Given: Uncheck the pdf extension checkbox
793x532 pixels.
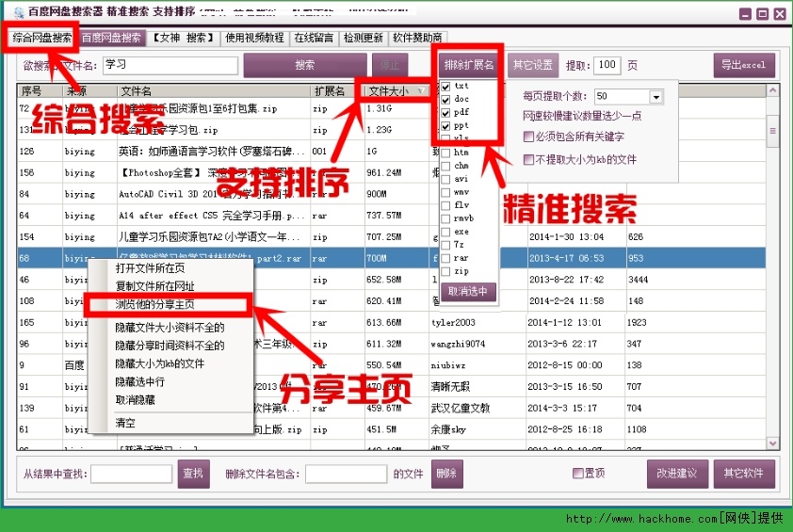Looking at the screenshot, I should (445, 113).
